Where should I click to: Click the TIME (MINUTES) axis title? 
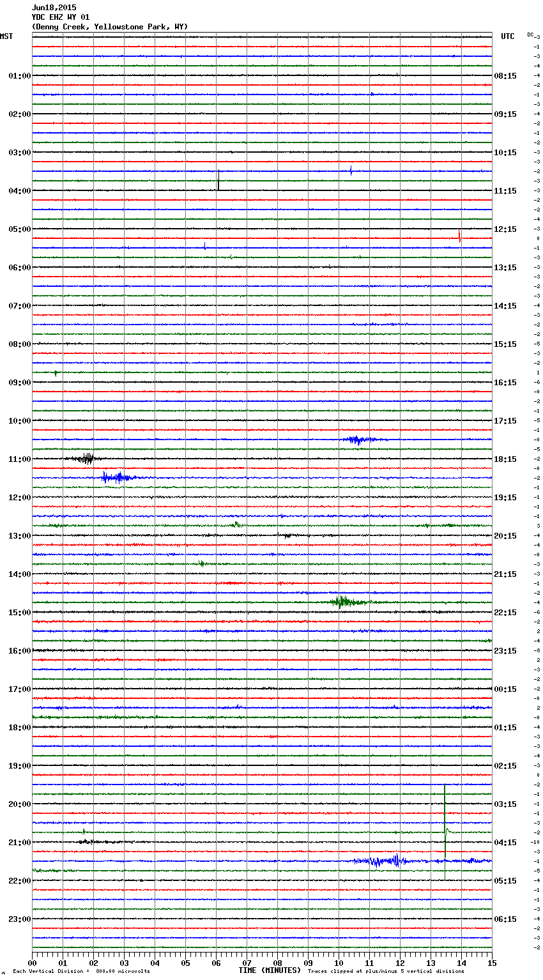coord(270,970)
